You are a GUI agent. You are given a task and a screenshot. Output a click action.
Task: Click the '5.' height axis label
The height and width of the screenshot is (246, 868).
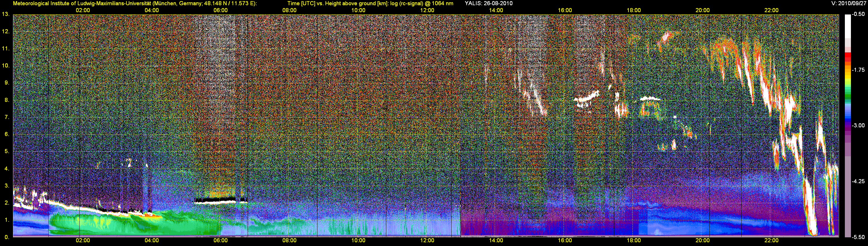tap(7, 151)
